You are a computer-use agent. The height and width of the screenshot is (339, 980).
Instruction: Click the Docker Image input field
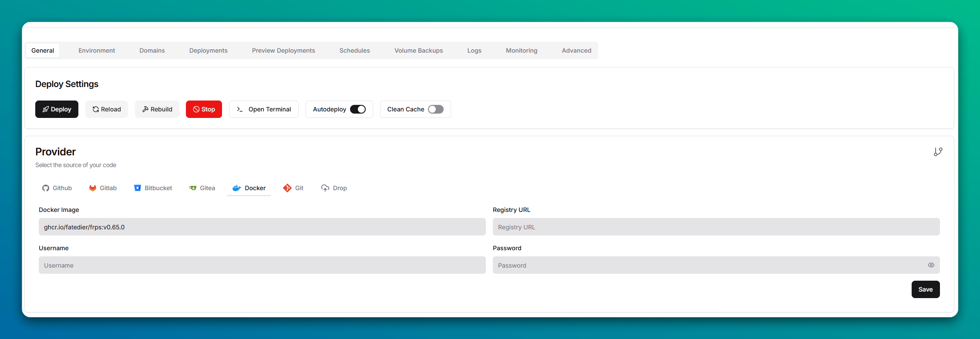click(262, 227)
